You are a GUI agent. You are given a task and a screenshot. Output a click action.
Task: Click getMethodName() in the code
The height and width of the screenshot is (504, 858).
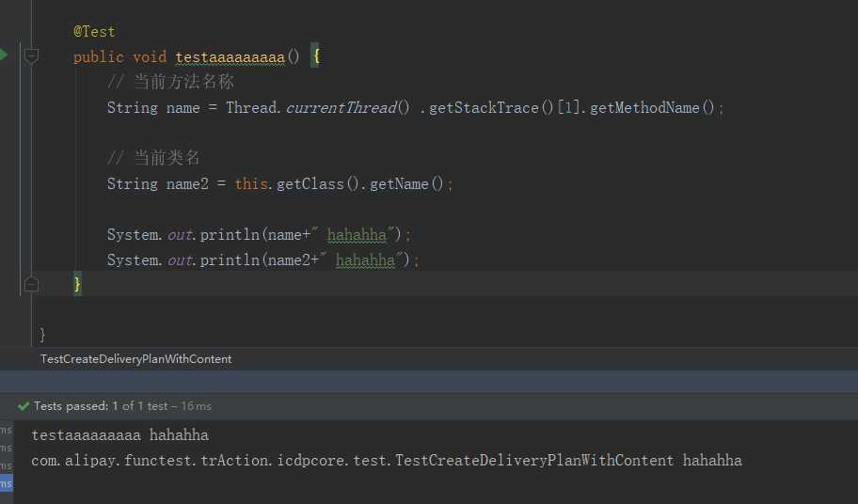point(652,108)
